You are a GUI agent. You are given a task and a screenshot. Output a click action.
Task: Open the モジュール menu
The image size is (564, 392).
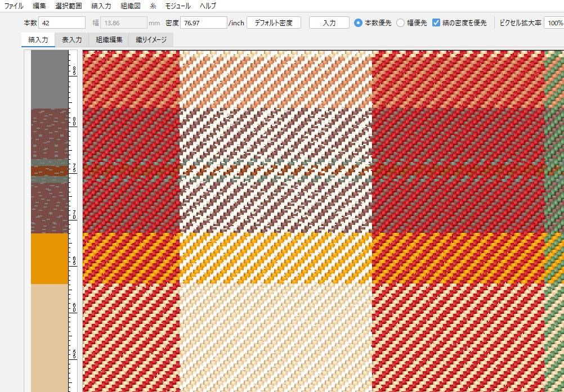177,6
